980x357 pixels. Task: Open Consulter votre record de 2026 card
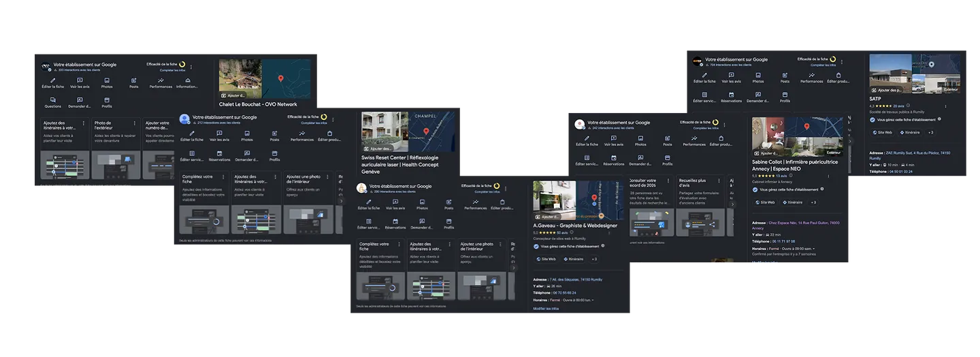(651, 206)
